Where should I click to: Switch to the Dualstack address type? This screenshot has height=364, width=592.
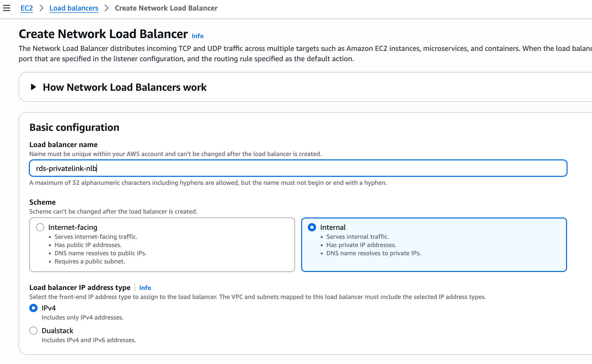click(33, 331)
